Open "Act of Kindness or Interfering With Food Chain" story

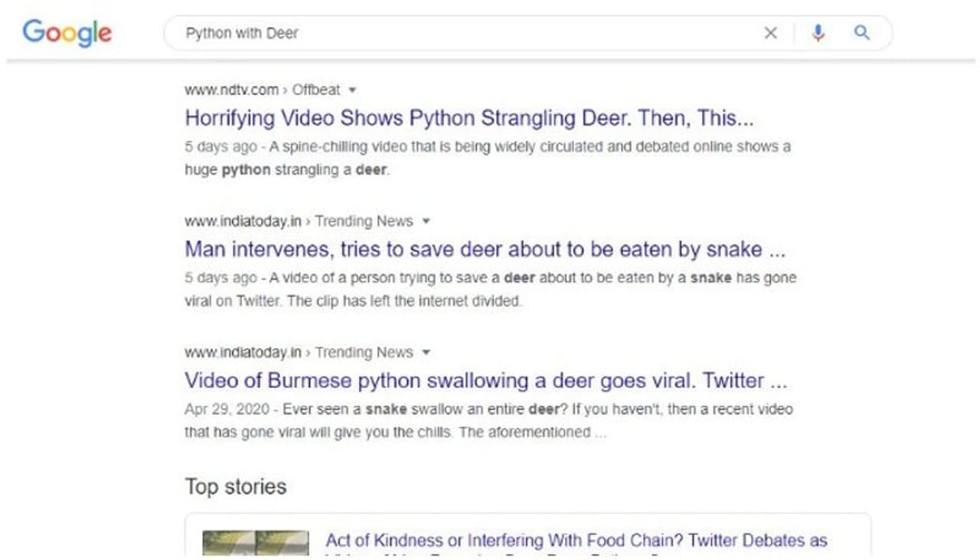pyautogui.click(x=576, y=541)
